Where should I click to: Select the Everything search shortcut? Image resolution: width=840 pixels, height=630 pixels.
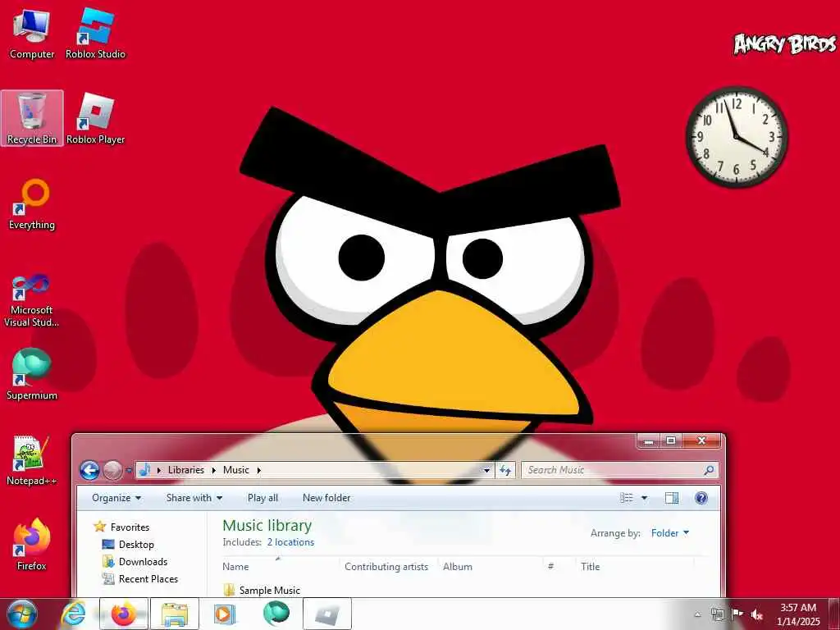click(x=32, y=204)
